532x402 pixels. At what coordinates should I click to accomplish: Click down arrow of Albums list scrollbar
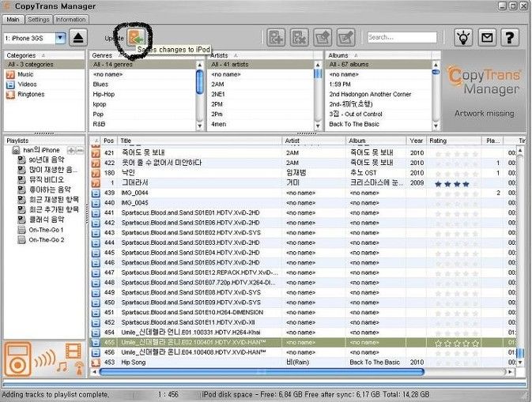[x=436, y=126]
